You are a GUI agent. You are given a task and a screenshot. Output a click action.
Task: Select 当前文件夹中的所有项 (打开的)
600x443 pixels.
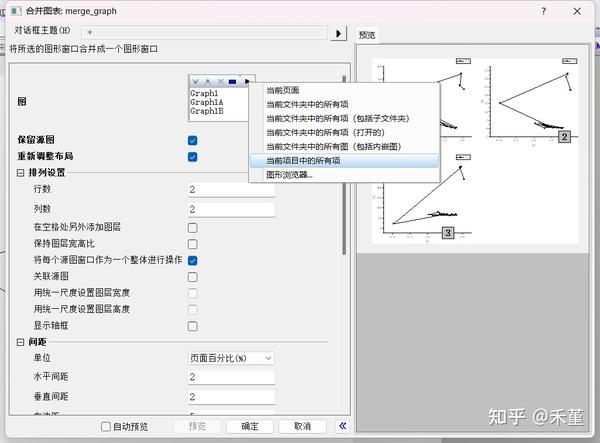pyautogui.click(x=344, y=133)
